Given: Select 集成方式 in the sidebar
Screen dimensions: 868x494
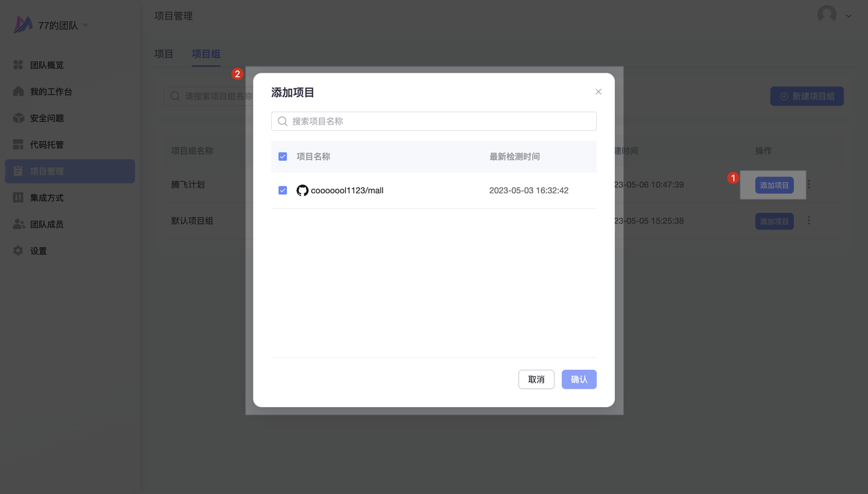Looking at the screenshot, I should [46, 197].
